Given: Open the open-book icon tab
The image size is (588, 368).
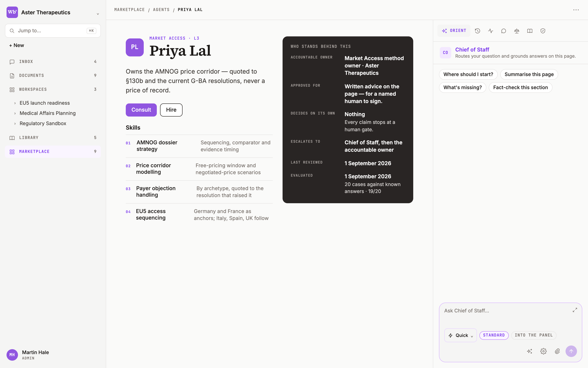Looking at the screenshot, I should pos(530,31).
